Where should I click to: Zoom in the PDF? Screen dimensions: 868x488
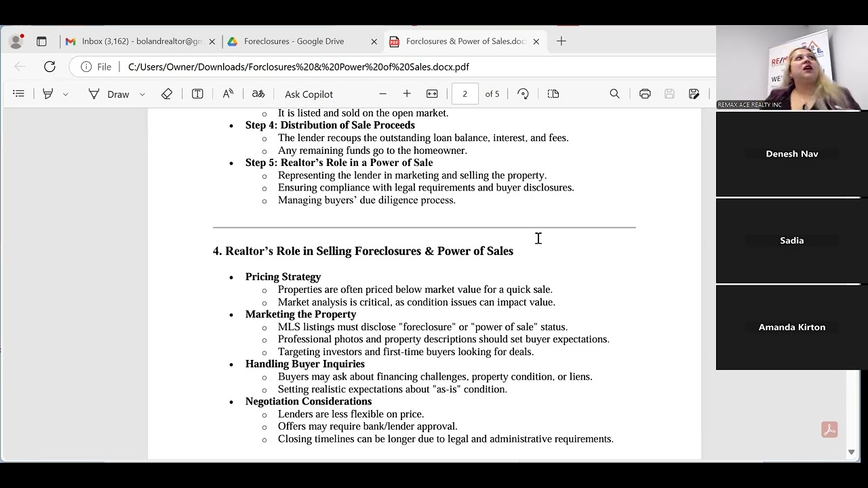pos(407,94)
